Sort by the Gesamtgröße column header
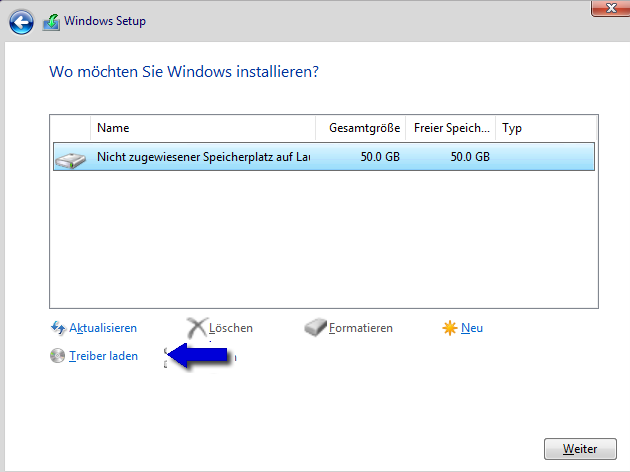This screenshot has width=630, height=472. (x=361, y=128)
